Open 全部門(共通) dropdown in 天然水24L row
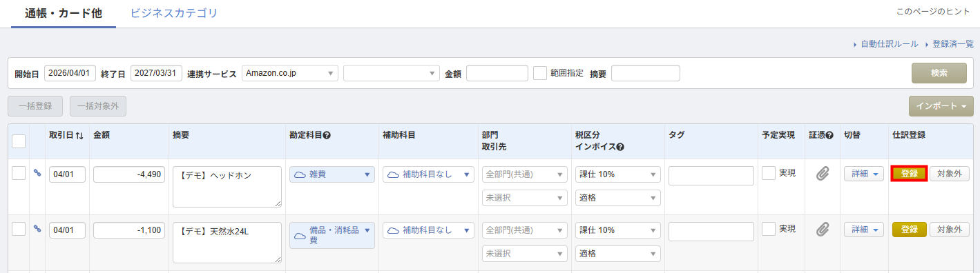 [524, 230]
